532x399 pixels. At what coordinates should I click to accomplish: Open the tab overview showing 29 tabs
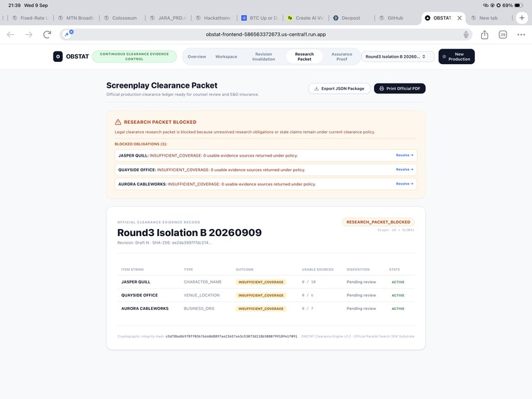[x=503, y=34]
